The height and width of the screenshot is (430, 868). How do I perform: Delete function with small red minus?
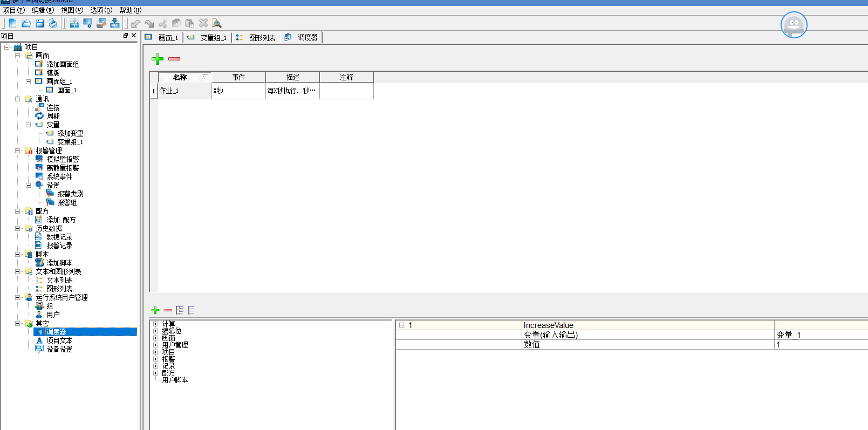tap(168, 310)
